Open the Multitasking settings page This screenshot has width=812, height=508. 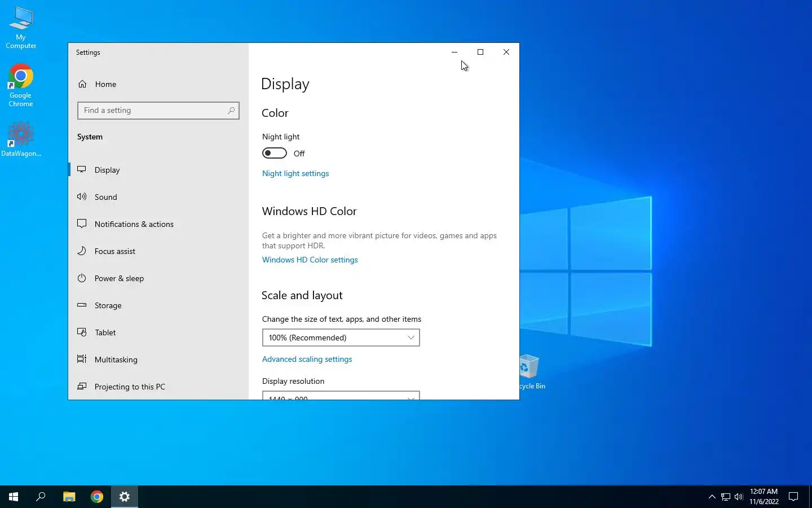pos(158,360)
